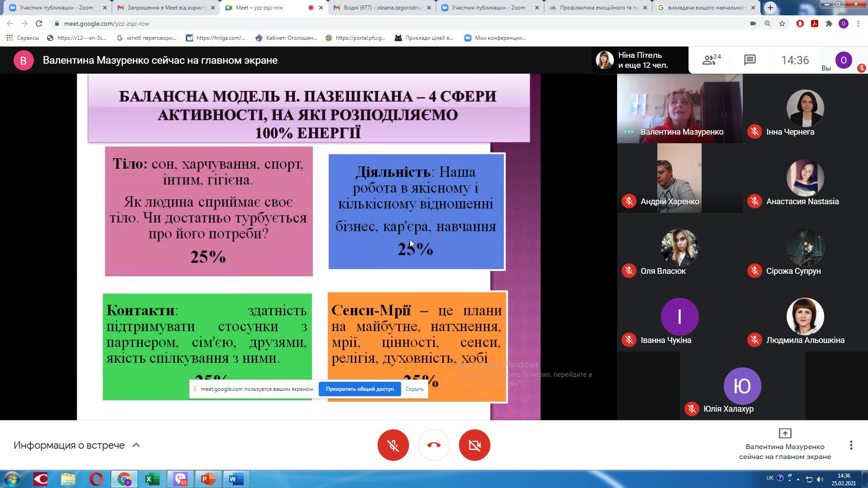Switch to Профілактика емоційного tab
Image resolution: width=868 pixels, height=488 pixels.
(598, 8)
